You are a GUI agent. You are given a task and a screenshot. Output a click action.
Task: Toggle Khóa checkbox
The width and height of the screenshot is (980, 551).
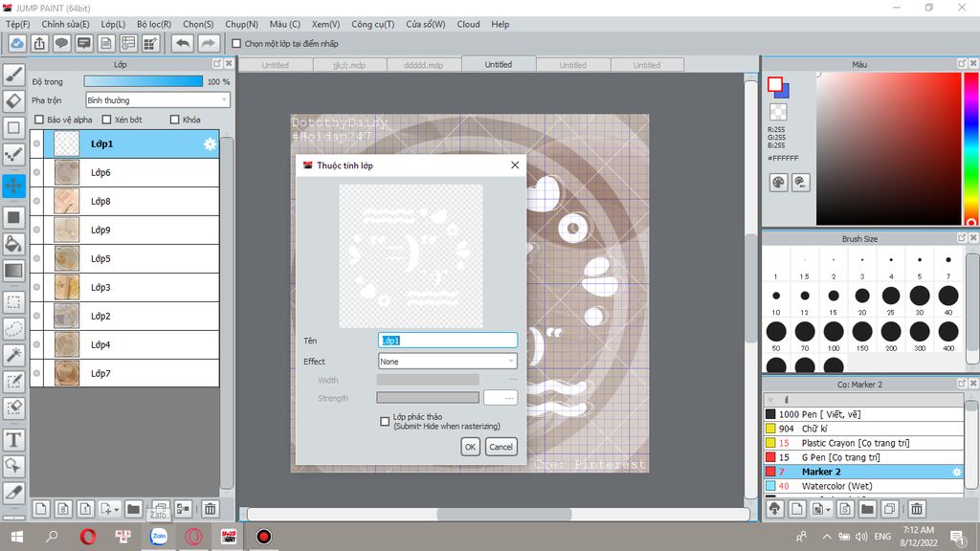coord(175,120)
